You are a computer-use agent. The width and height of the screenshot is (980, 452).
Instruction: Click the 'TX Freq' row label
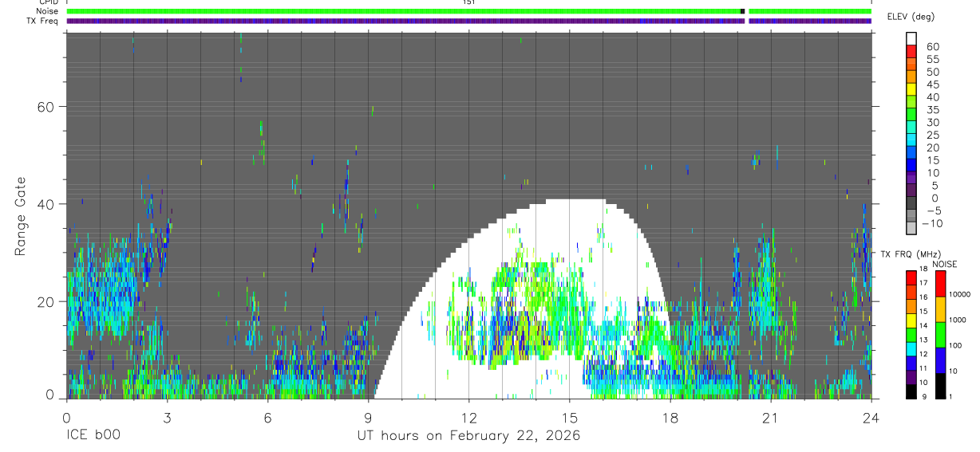pyautogui.click(x=43, y=21)
